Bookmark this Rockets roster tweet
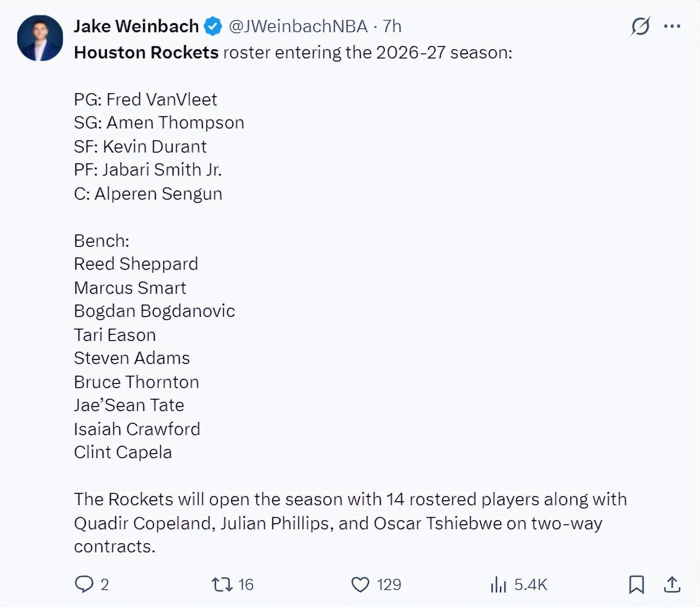This screenshot has height=607, width=700. click(x=636, y=584)
